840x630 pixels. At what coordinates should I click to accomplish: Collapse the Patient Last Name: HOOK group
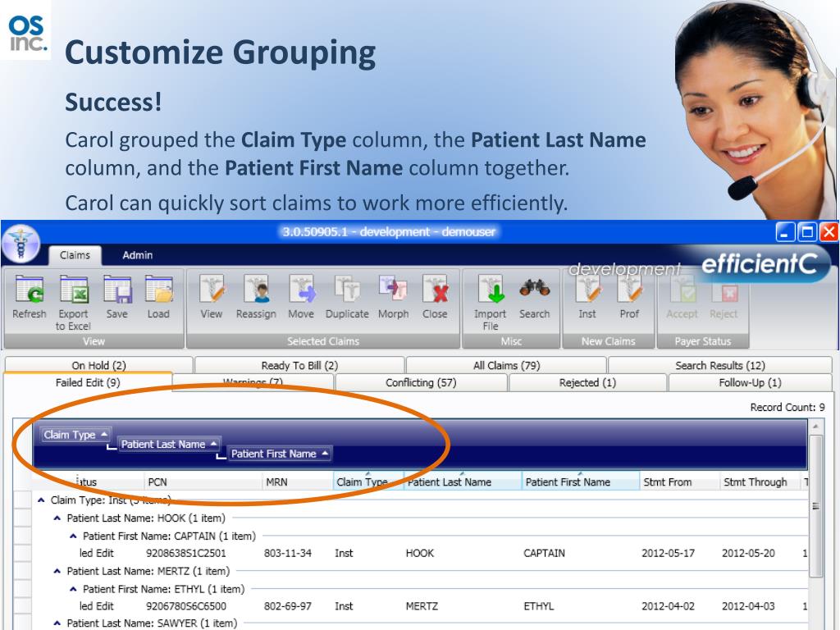coord(57,518)
